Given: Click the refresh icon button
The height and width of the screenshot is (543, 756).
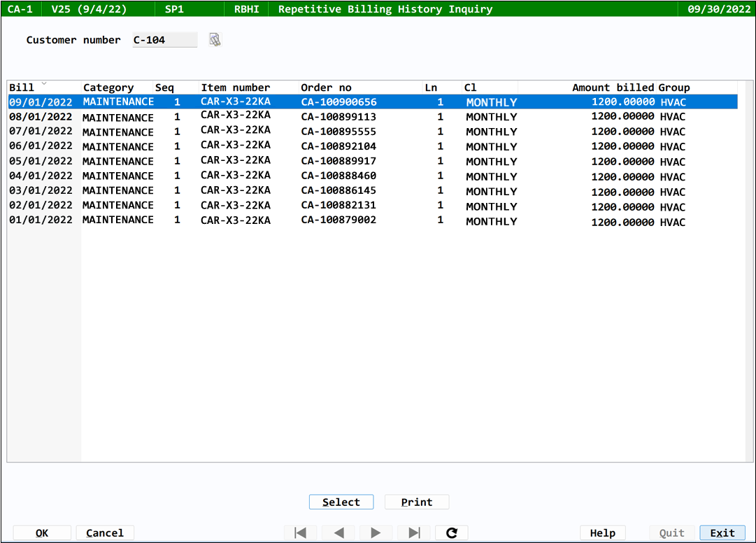Looking at the screenshot, I should [x=452, y=533].
